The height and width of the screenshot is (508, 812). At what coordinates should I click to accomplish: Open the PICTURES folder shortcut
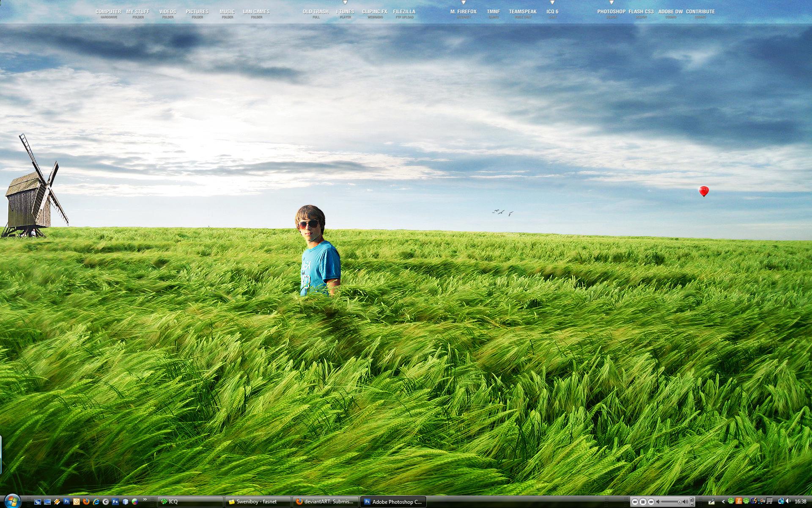coord(197,14)
